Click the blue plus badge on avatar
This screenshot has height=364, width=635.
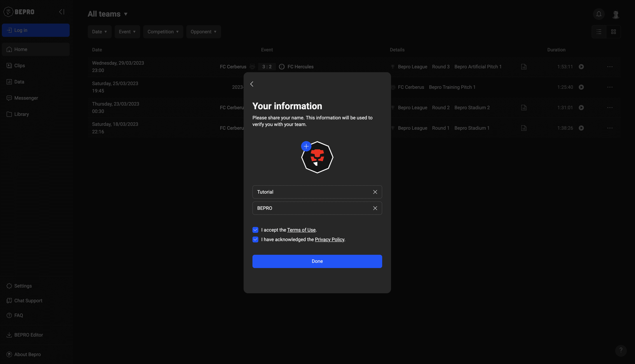point(306,146)
